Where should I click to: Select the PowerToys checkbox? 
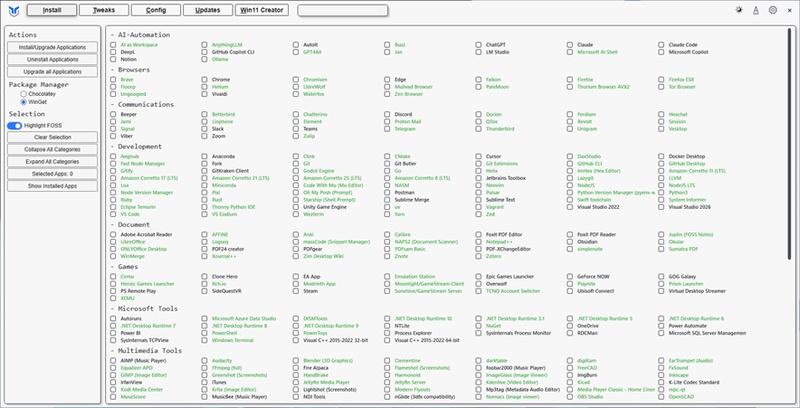296,333
